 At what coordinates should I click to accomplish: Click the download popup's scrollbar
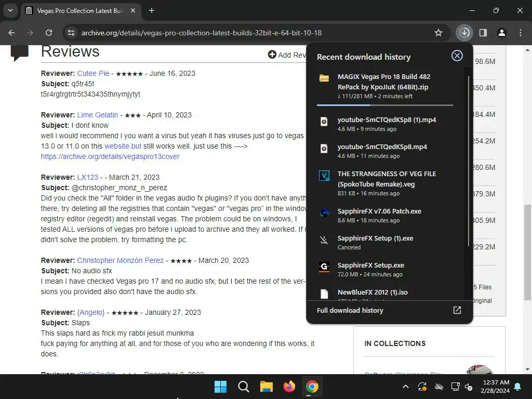[x=469, y=161]
